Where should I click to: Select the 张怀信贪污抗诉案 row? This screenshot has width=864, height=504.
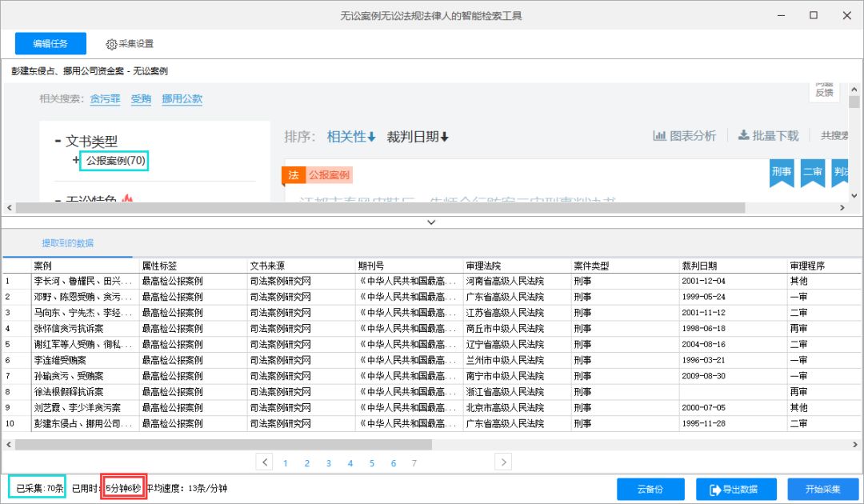pos(431,328)
